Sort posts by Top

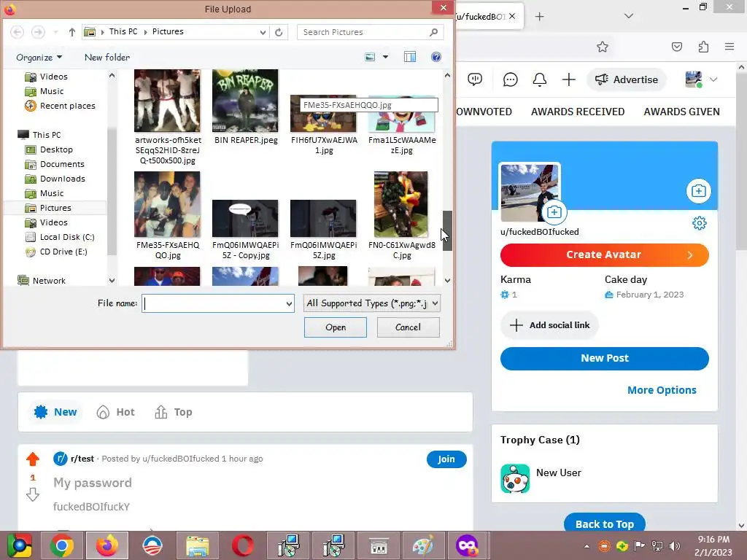click(174, 412)
